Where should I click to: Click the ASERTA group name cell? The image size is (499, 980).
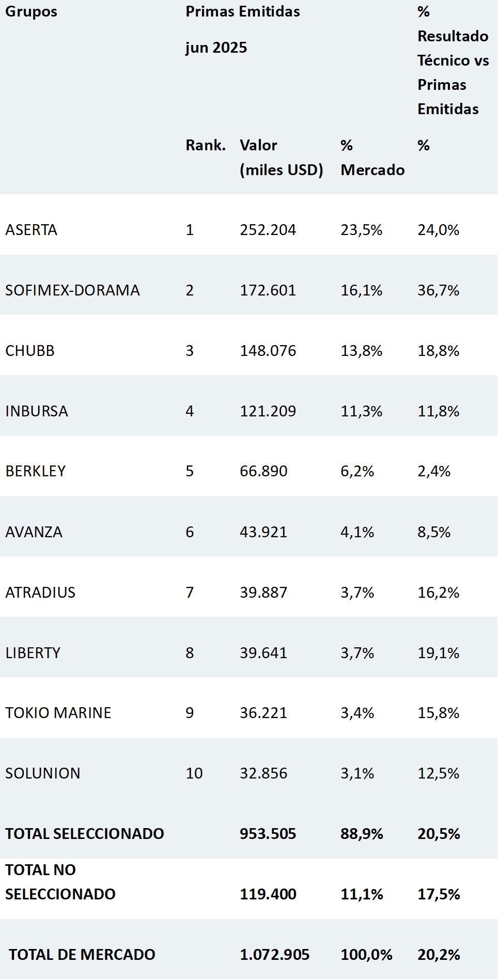(x=32, y=230)
